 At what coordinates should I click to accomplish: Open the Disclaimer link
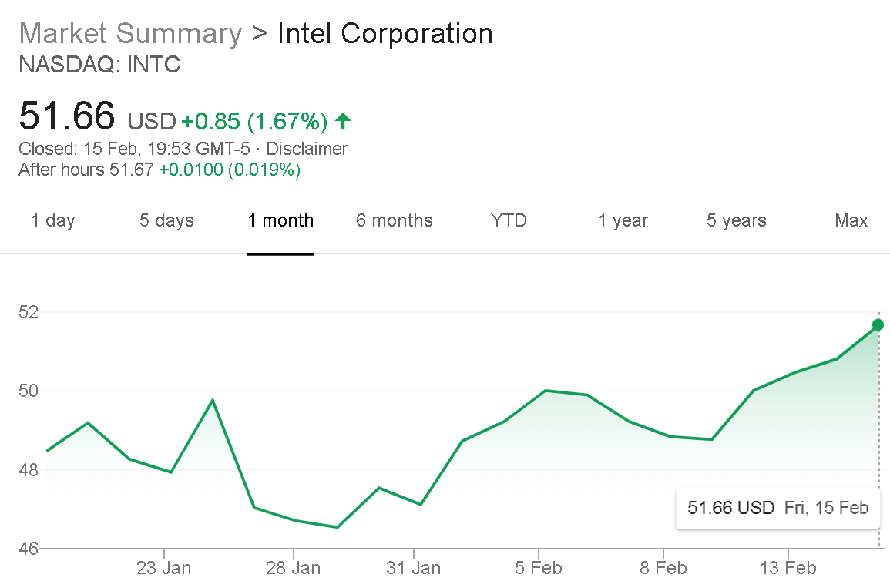(x=307, y=149)
